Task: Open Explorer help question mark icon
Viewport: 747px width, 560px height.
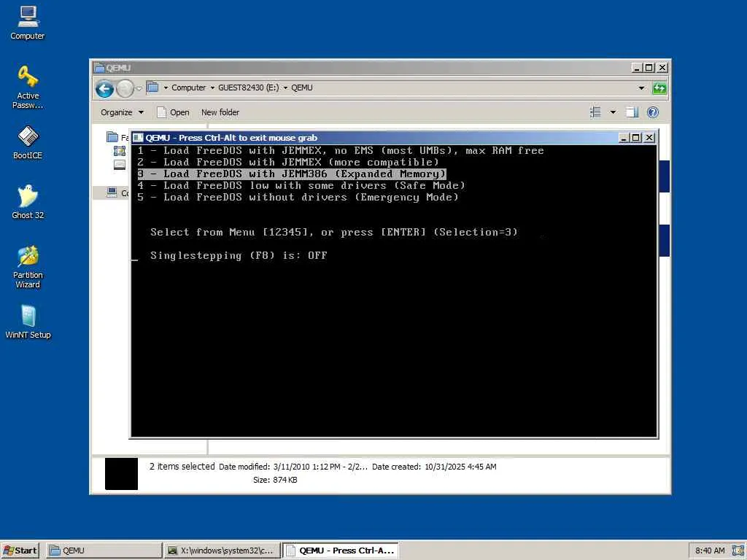Action: tap(653, 112)
